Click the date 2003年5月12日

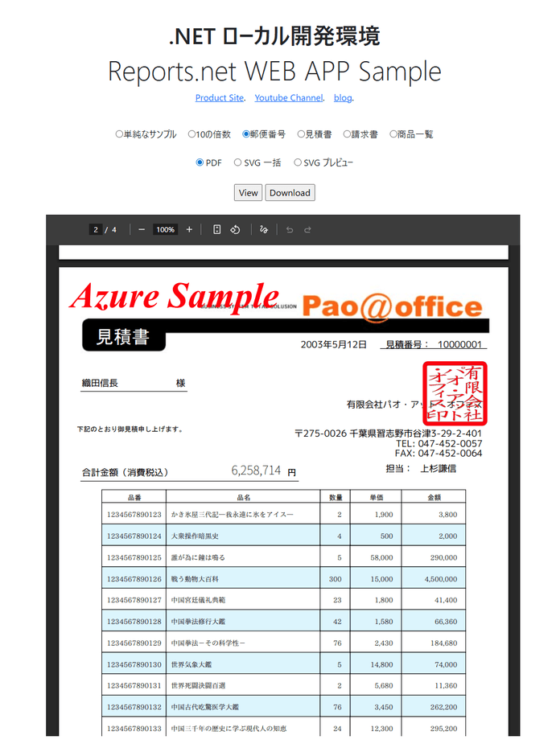[334, 345]
